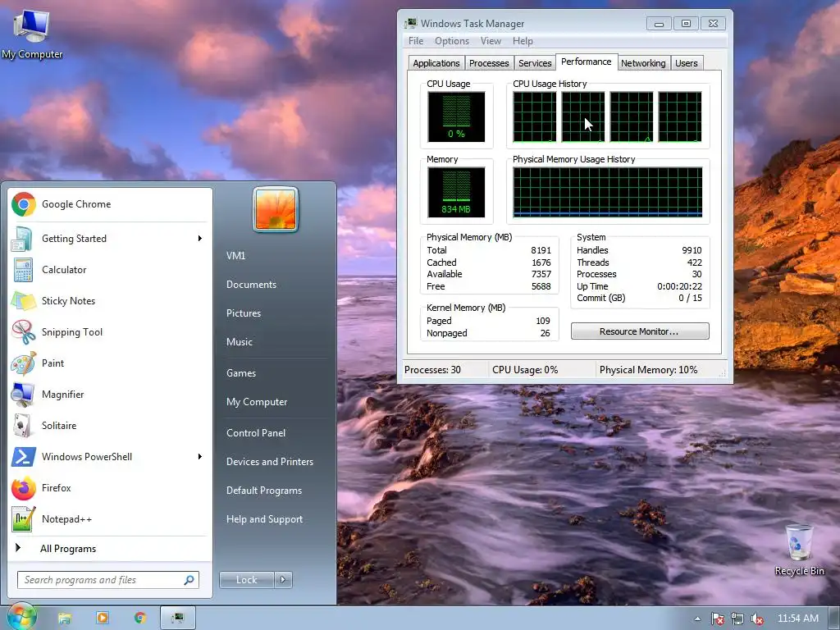
Task: Open Solitaire cards icon
Action: [22, 426]
